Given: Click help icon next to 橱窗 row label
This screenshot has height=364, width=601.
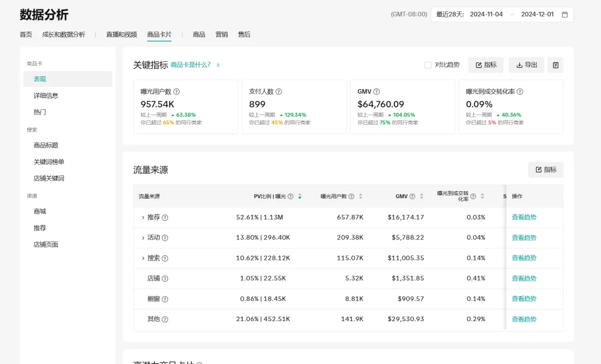Looking at the screenshot, I should coord(165,299).
